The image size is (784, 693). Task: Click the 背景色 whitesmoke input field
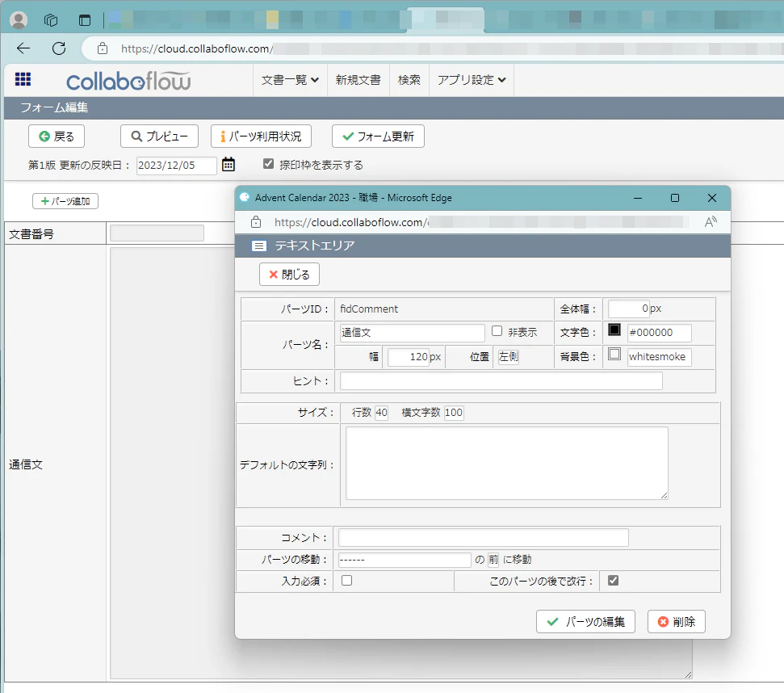point(660,357)
